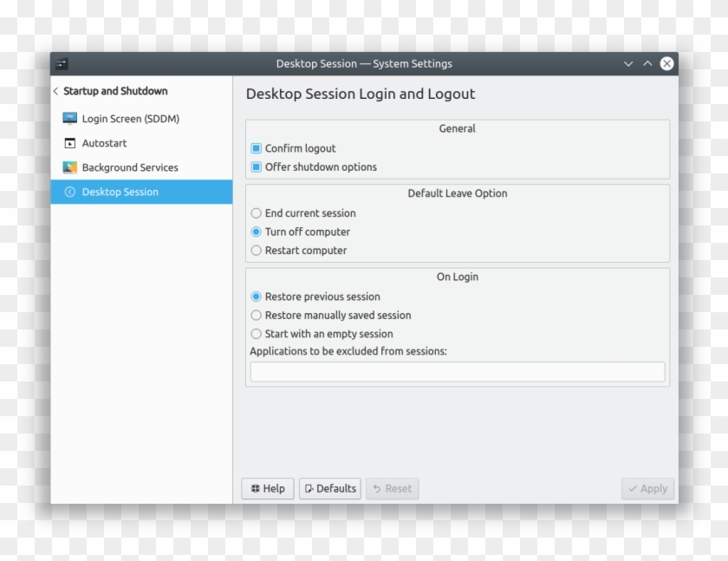Open Background Services via its sidebar icon
Image resolution: width=728 pixels, height=561 pixels.
click(x=69, y=167)
